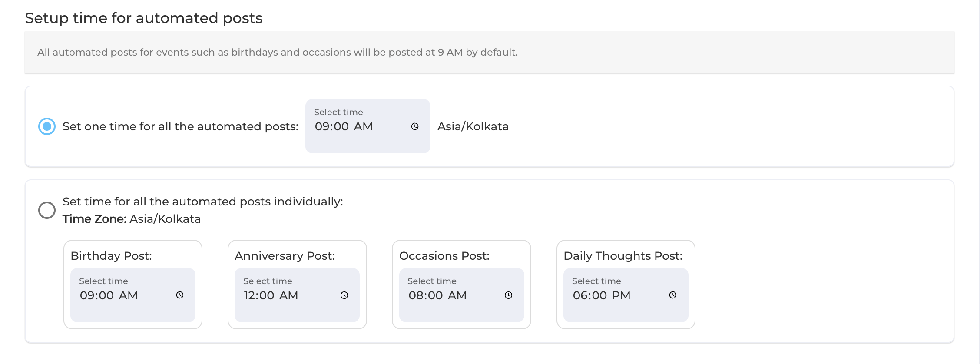Click the 'Occasions Post:' card heading

click(x=444, y=256)
